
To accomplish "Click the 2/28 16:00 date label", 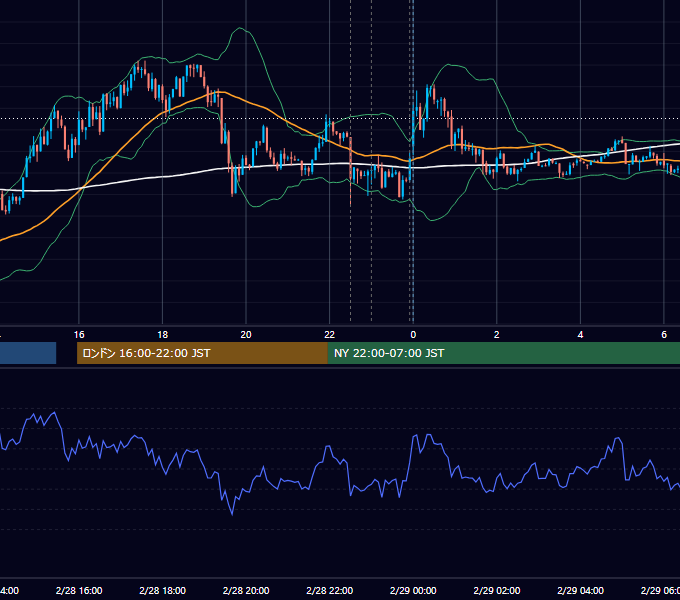I will pyautogui.click(x=79, y=590).
